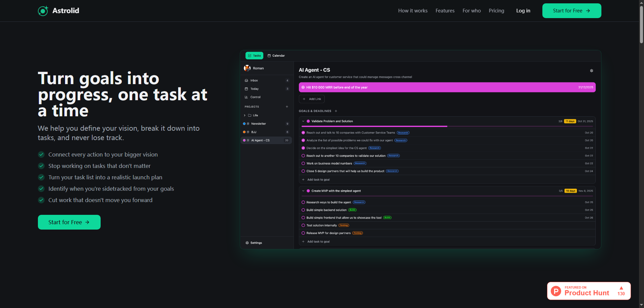Image resolution: width=644 pixels, height=308 pixels.
Task: Collapse the 'Validate Problem and Solution' goal
Action: [x=303, y=121]
